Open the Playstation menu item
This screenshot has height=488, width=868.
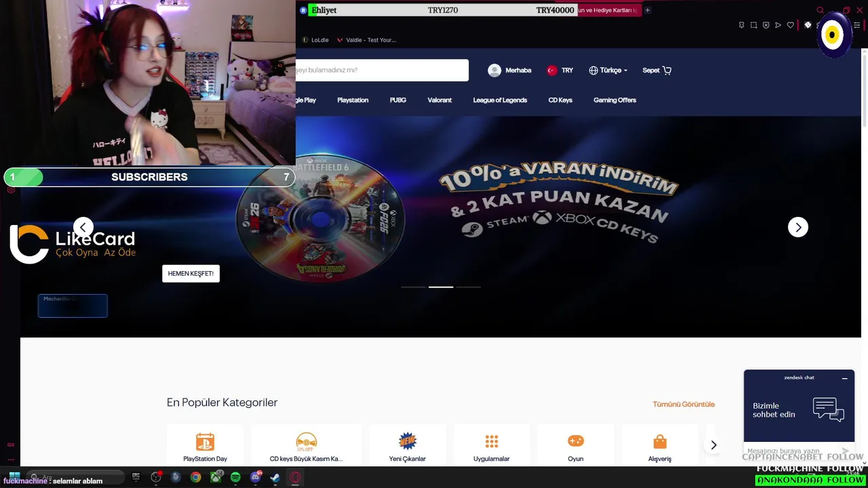pos(353,100)
